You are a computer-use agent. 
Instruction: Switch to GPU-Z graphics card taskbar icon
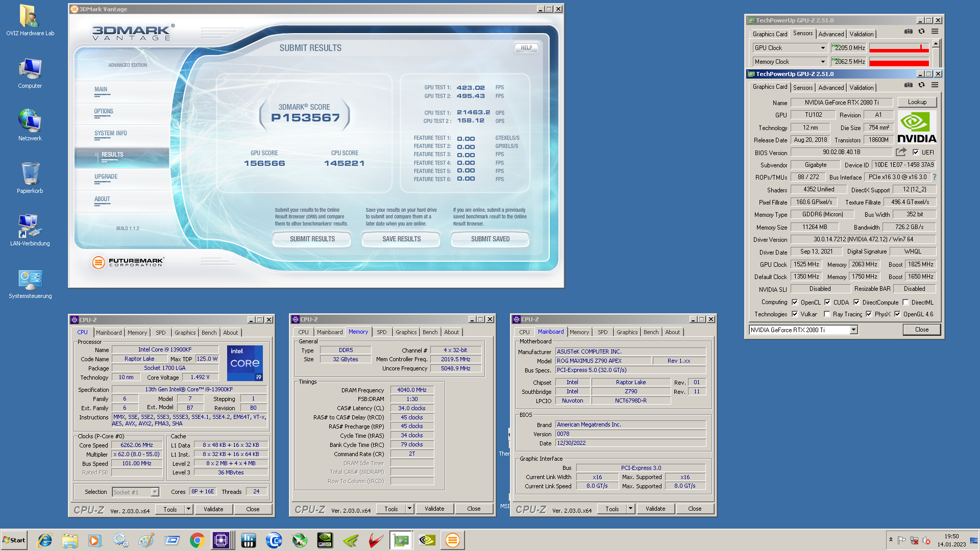pos(401,540)
